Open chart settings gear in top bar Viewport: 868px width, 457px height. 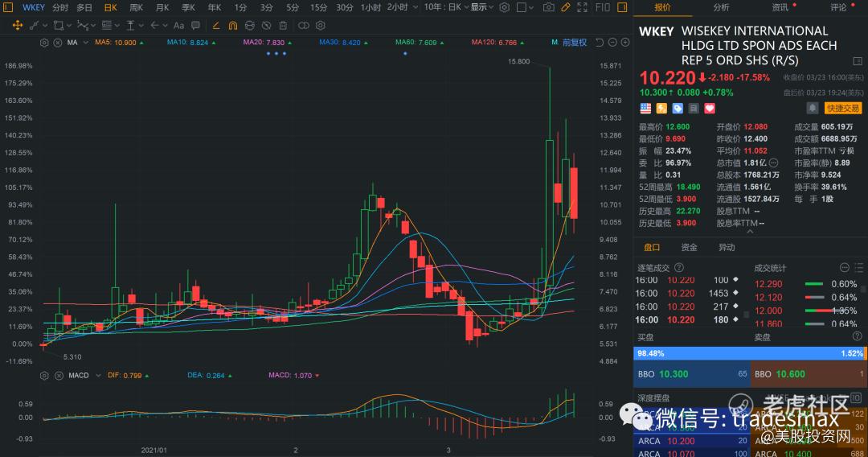click(x=504, y=7)
